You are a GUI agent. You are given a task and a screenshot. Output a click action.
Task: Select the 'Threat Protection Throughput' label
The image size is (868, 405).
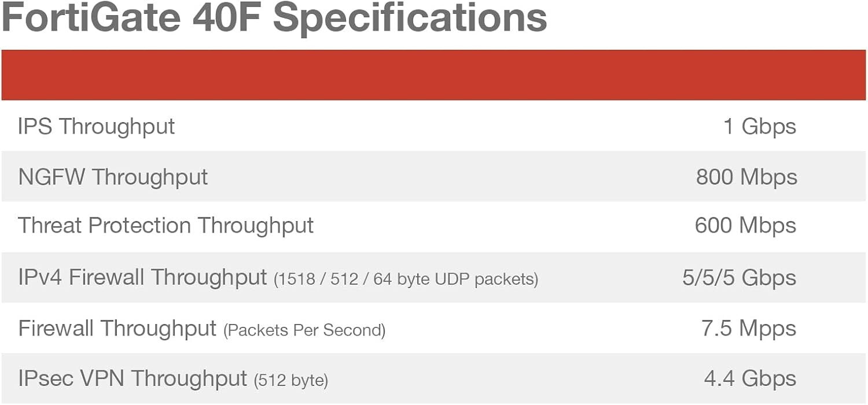tap(165, 226)
